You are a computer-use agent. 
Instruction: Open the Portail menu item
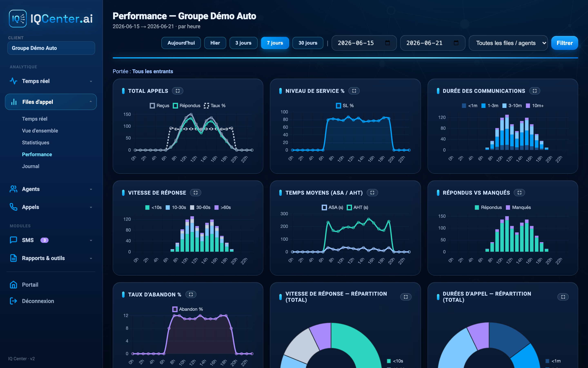[30, 285]
